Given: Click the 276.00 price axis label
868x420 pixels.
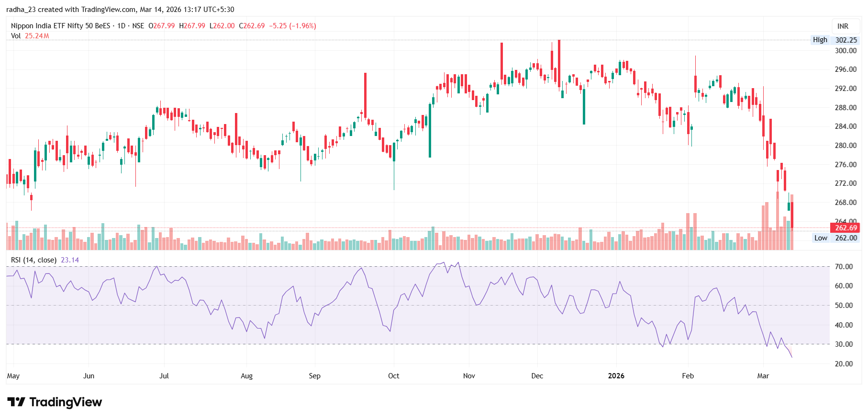Looking at the screenshot, I should [x=846, y=165].
